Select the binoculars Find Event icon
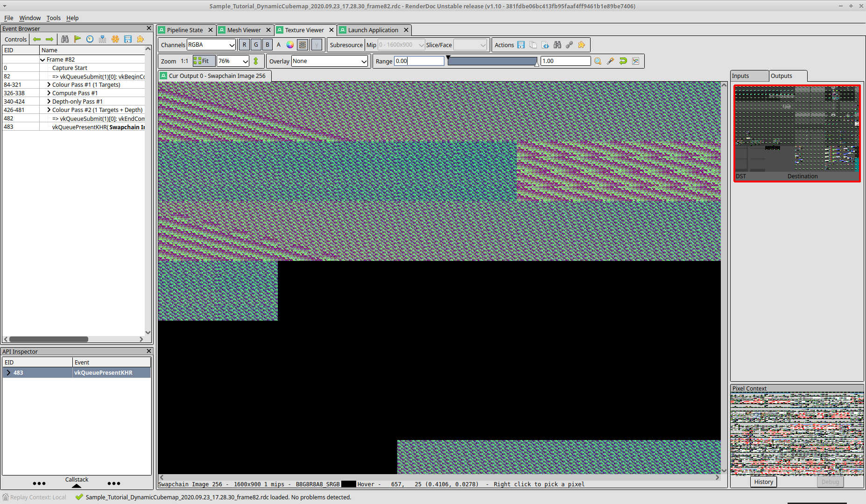 (65, 39)
